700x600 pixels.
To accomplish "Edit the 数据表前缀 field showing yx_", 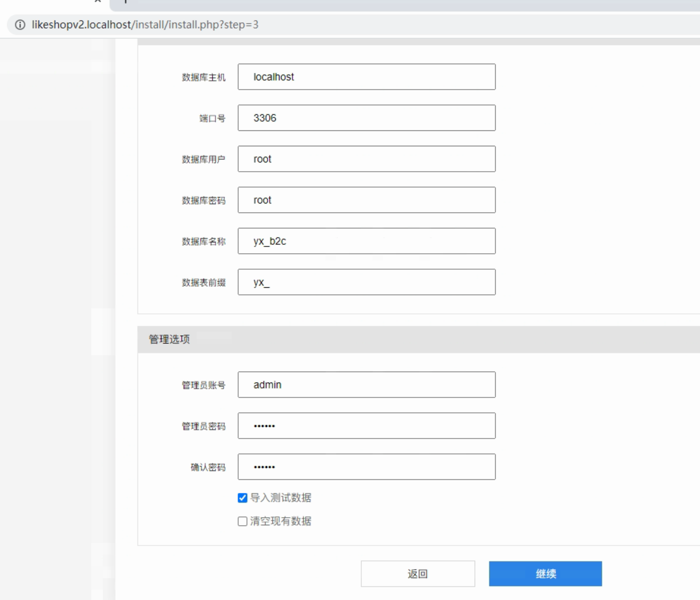I will coord(366,282).
